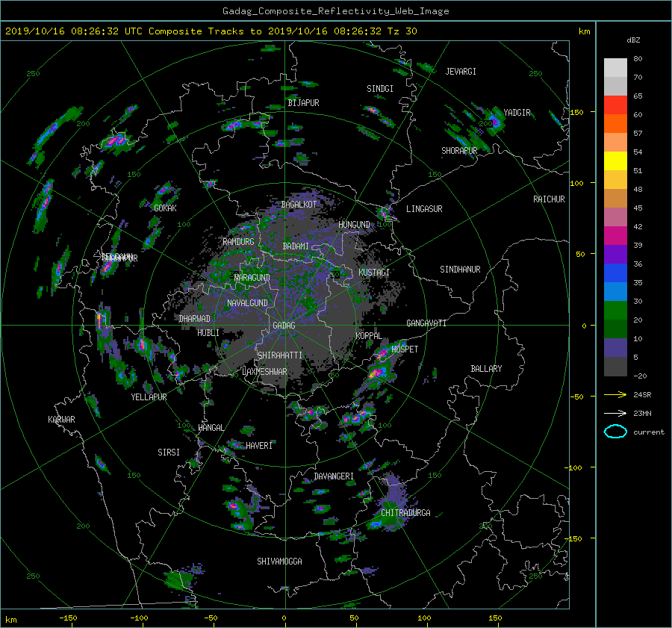Image resolution: width=672 pixels, height=628 pixels.
Task: Click the CHITRADURGA city label
Action: coord(405,513)
